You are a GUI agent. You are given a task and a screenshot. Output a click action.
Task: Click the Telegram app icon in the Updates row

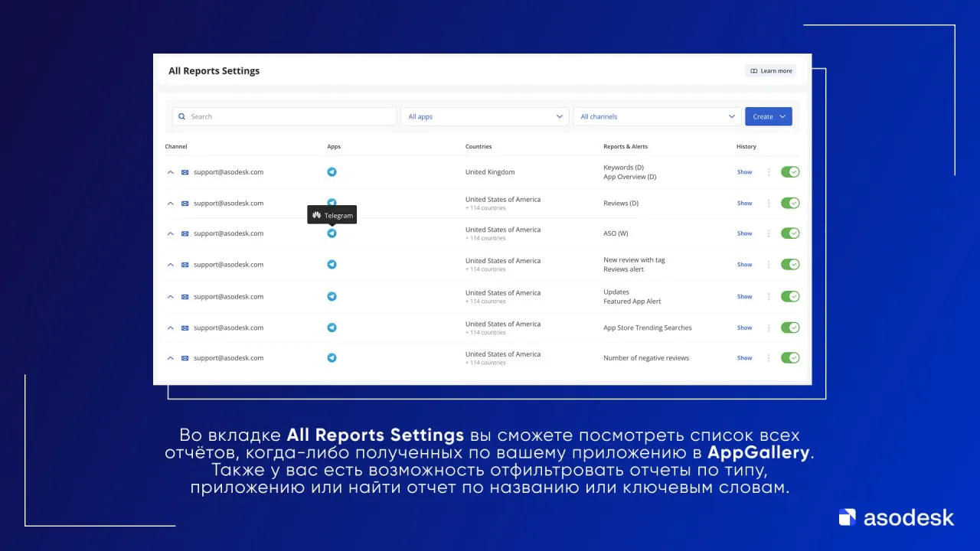(x=332, y=295)
